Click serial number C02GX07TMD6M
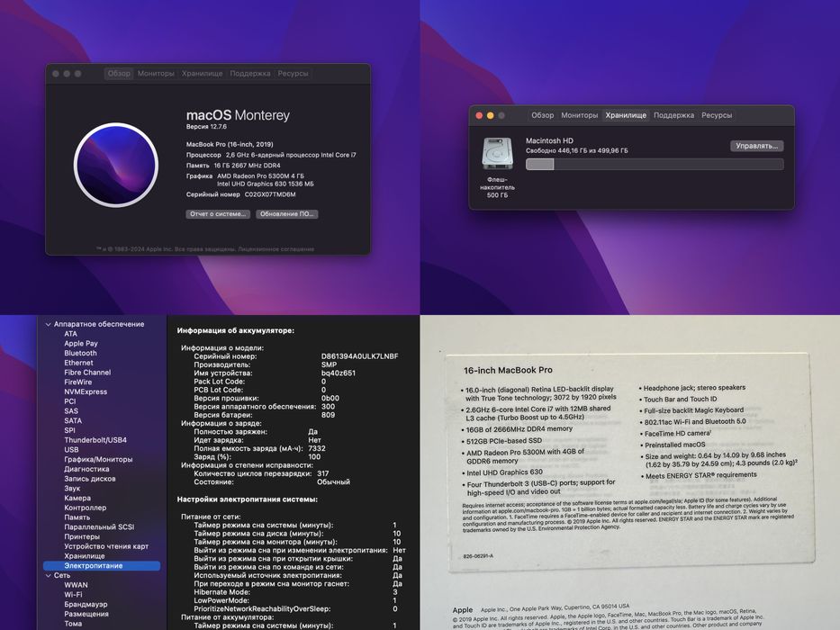The height and width of the screenshot is (630, 840). coord(270,194)
